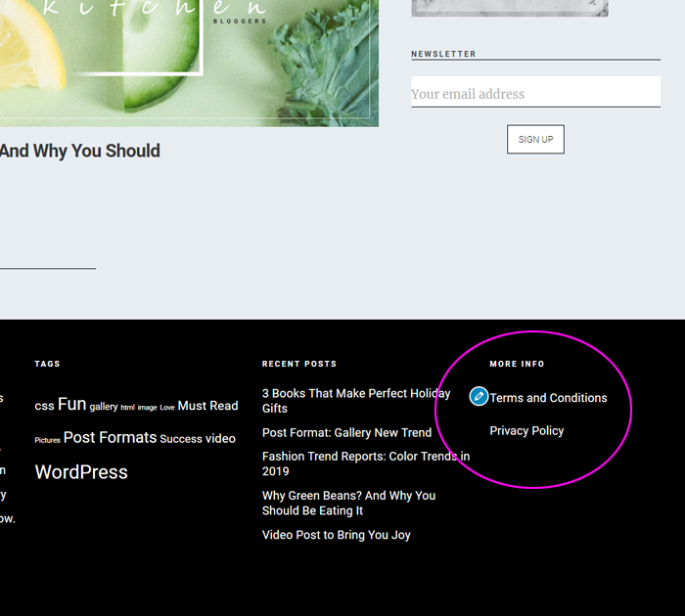This screenshot has height=616, width=685.
Task: Select the video tag
Action: 220,438
